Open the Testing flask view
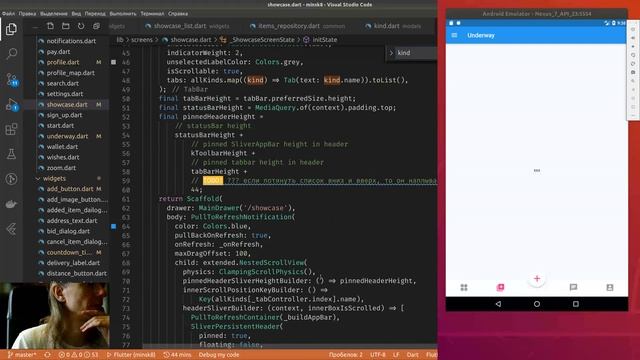 pos(11,154)
